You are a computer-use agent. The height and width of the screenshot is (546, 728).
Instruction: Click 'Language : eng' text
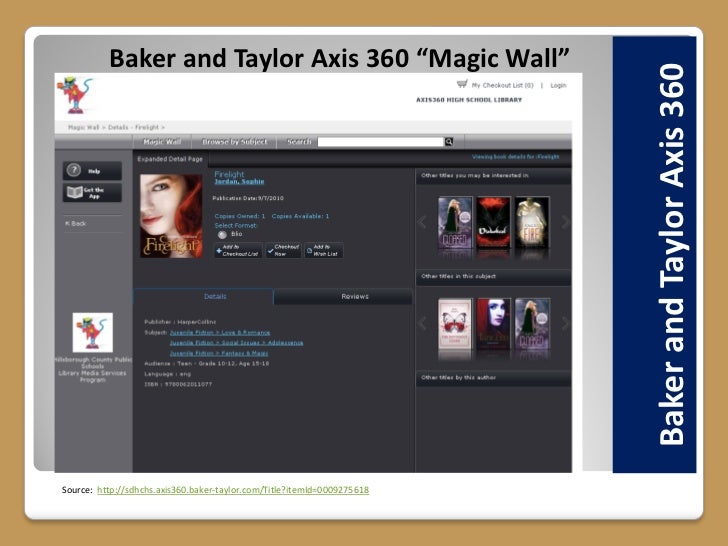tap(168, 374)
